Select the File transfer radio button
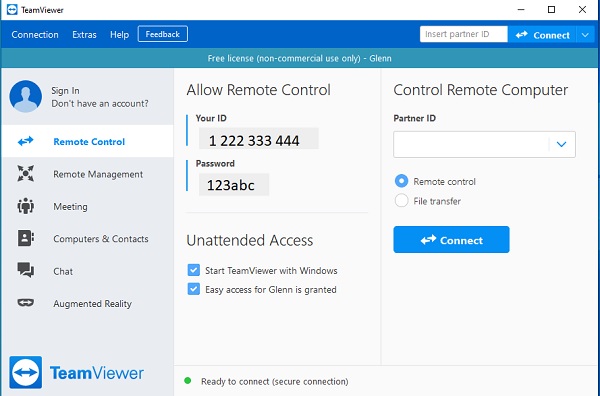This screenshot has height=396, width=600. coord(401,200)
